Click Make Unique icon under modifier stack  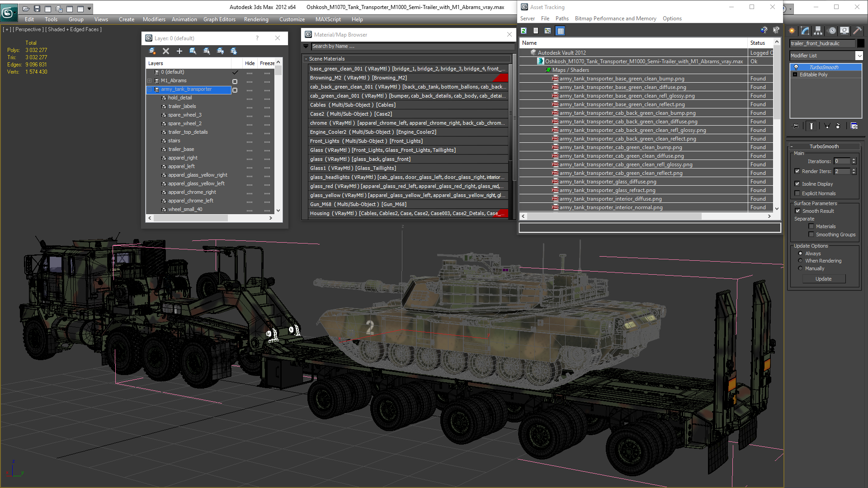pos(827,126)
